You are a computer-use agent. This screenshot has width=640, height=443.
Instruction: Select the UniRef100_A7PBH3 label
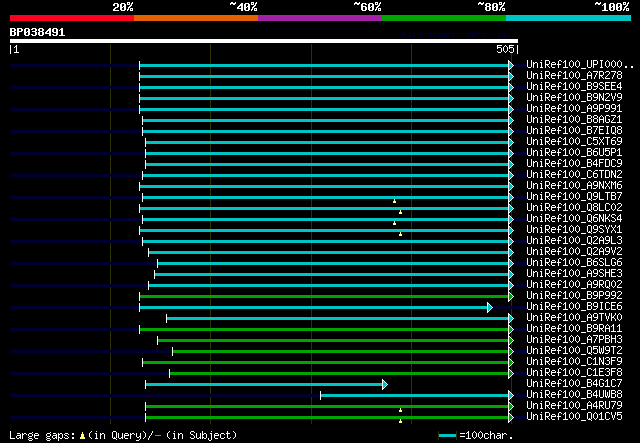point(574,340)
